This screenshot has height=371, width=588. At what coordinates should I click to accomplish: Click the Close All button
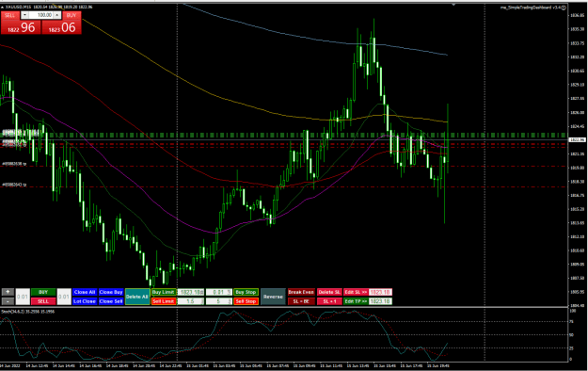[x=85, y=292]
